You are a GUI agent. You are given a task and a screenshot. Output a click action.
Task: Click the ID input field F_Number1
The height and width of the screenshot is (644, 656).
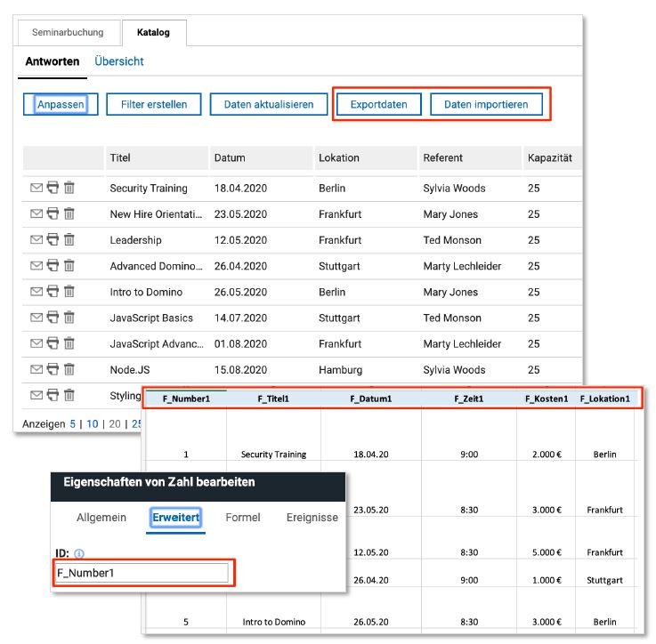pos(142,573)
